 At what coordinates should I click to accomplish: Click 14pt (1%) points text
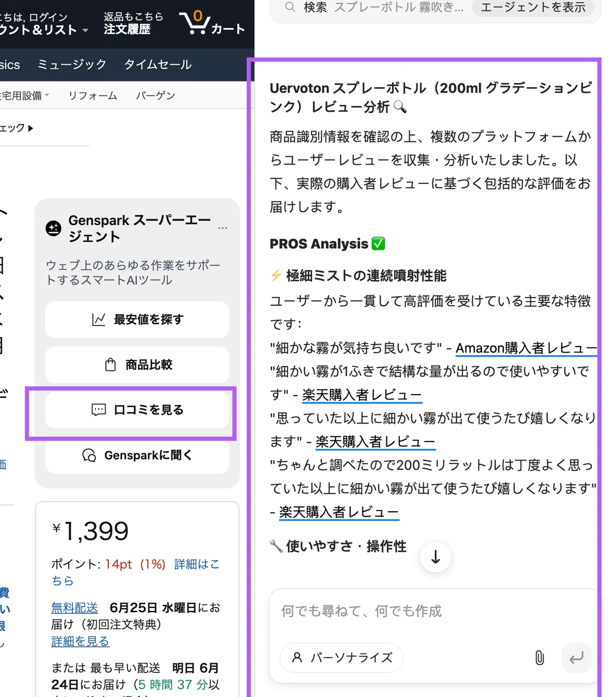pyautogui.click(x=136, y=564)
